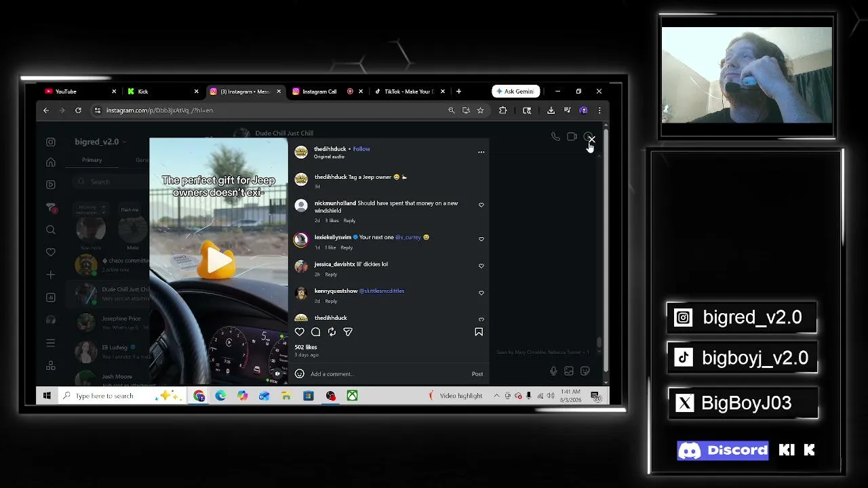Like nickmunholland's comment about the windshield

point(481,205)
